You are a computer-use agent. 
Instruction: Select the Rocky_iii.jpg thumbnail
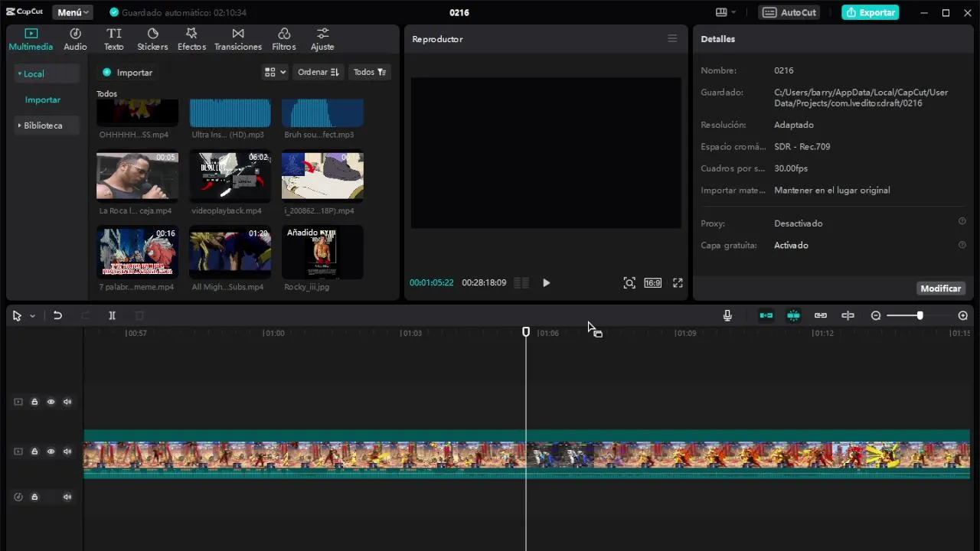(x=322, y=251)
